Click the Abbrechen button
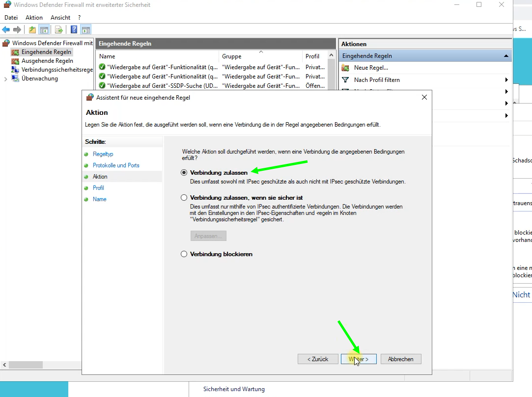The height and width of the screenshot is (397, 532). pos(401,359)
